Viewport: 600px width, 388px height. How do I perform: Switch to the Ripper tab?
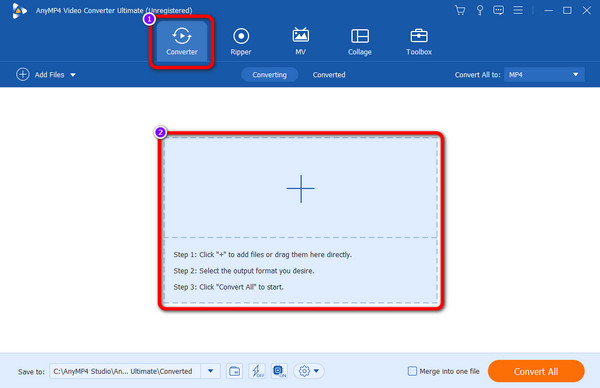coord(241,41)
